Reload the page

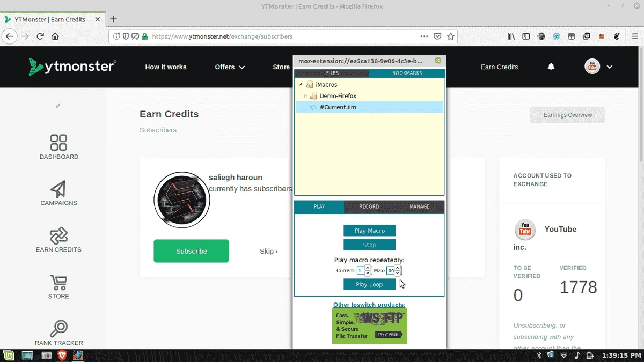40,36
